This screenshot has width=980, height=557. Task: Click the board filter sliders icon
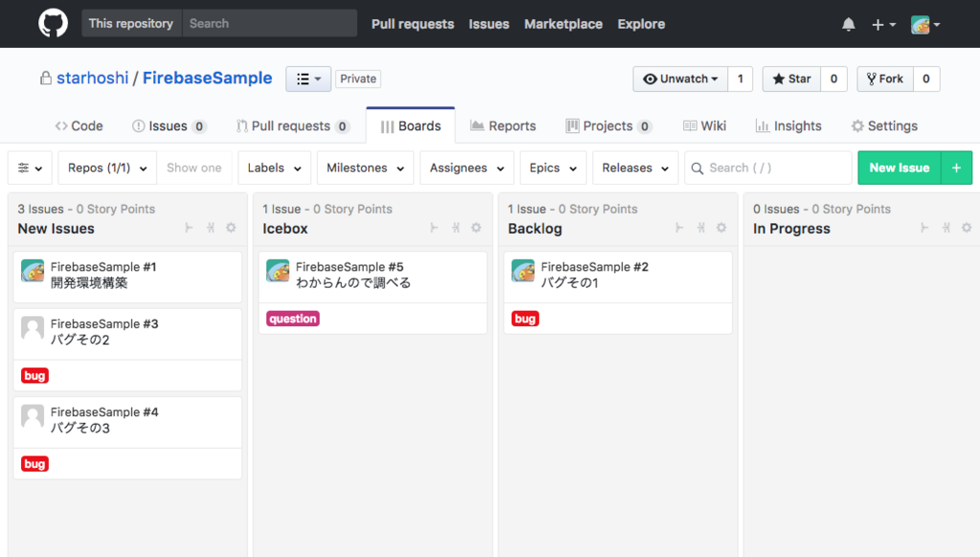point(30,167)
